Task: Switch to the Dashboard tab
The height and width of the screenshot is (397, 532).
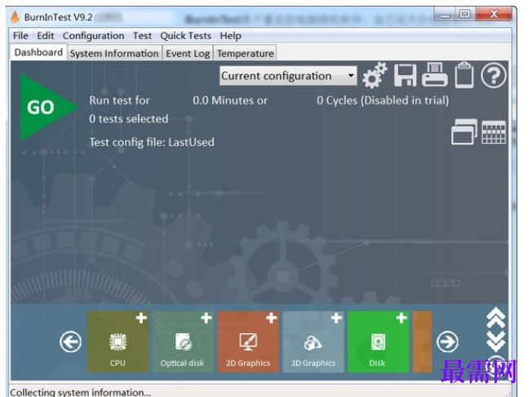Action: pyautogui.click(x=38, y=52)
